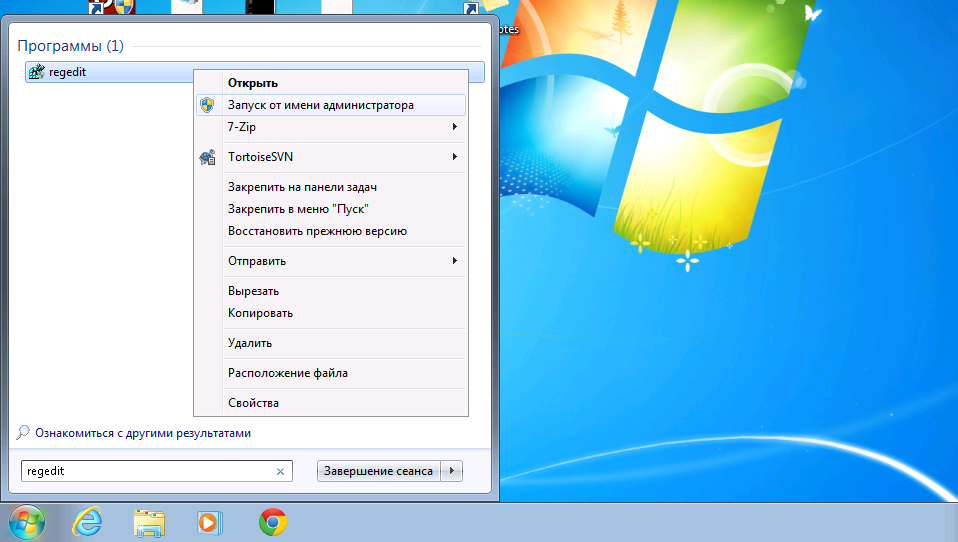Viewport: 958px width, 542px height.
Task: Select Восстановить прежнюю версию
Action: [x=331, y=231]
